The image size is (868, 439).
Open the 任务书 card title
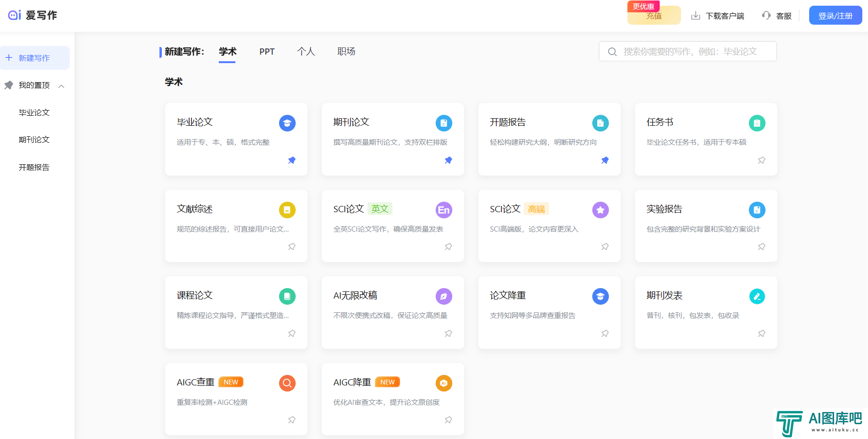click(660, 122)
